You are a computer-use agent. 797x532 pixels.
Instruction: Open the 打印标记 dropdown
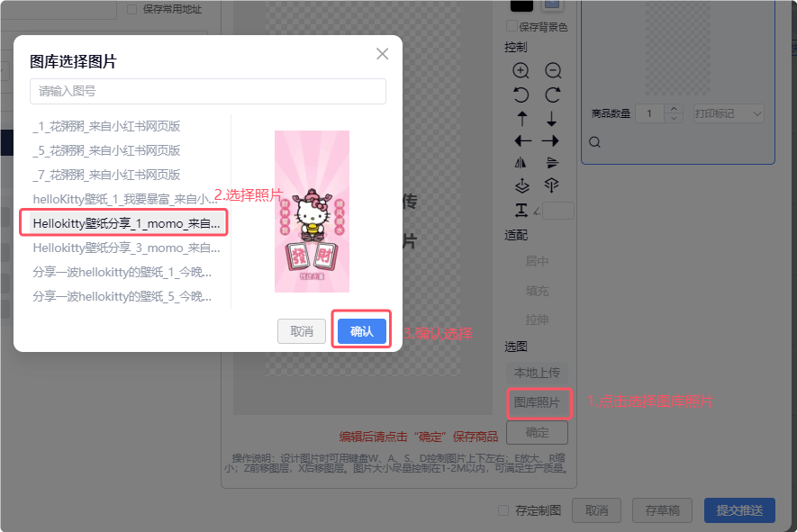[729, 113]
